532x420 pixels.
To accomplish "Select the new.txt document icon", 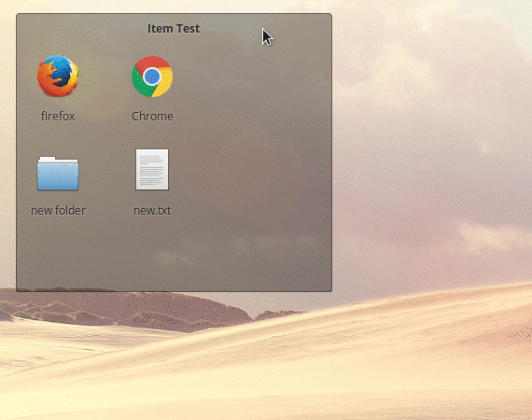I will click(x=152, y=169).
